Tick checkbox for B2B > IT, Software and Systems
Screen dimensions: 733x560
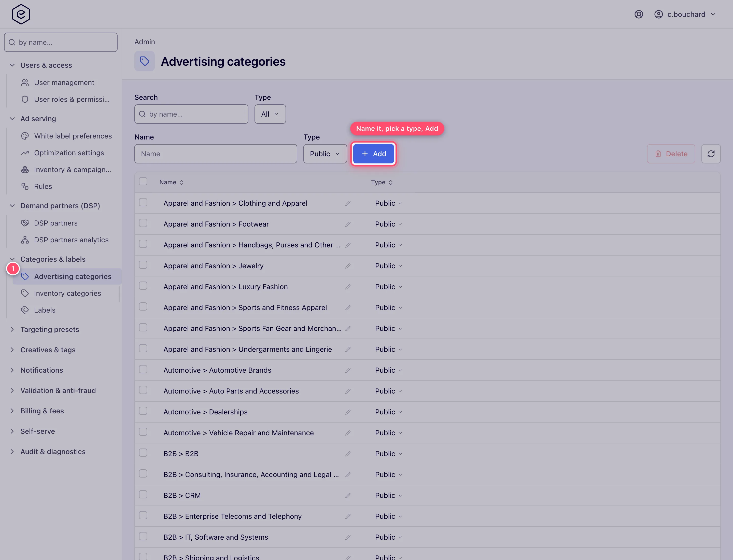[143, 536]
